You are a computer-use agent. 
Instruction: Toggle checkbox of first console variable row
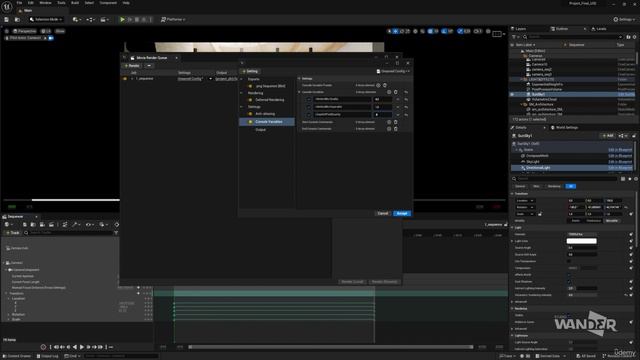(309, 99)
